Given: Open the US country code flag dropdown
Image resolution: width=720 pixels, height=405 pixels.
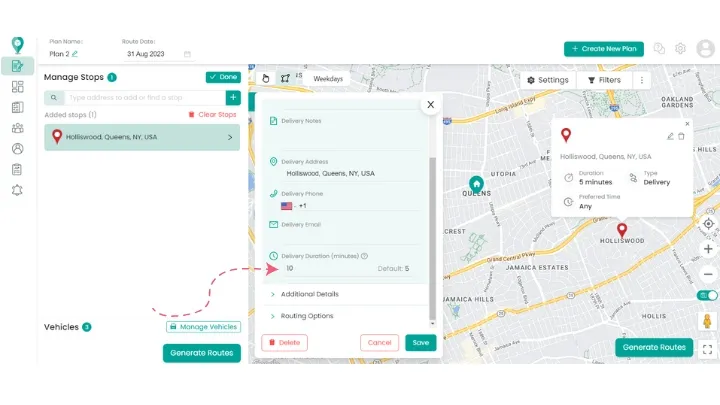Looking at the screenshot, I should tap(287, 206).
